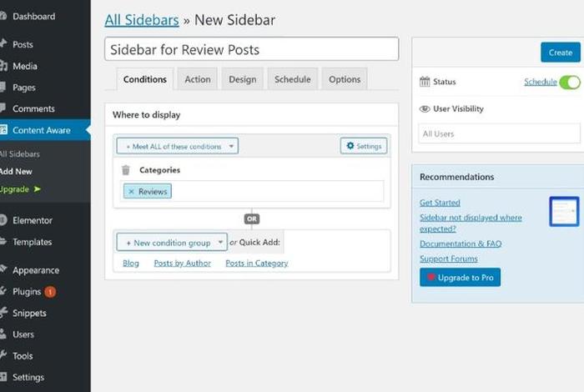Follow the Posts in Category quick add link
This screenshot has width=584, height=392.
(257, 264)
